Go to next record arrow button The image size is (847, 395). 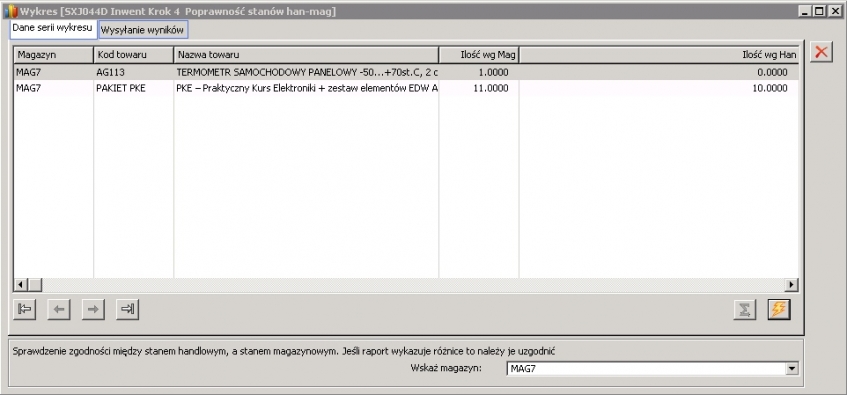(93, 309)
